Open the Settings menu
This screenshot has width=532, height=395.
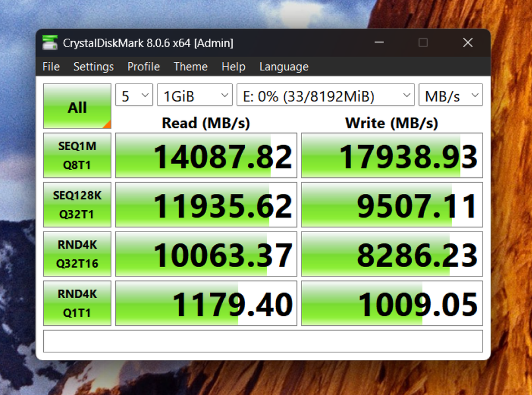point(93,66)
